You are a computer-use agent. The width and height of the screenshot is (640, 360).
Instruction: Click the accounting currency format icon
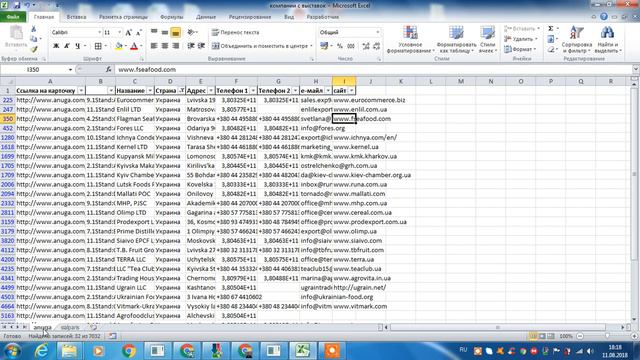click(x=324, y=46)
